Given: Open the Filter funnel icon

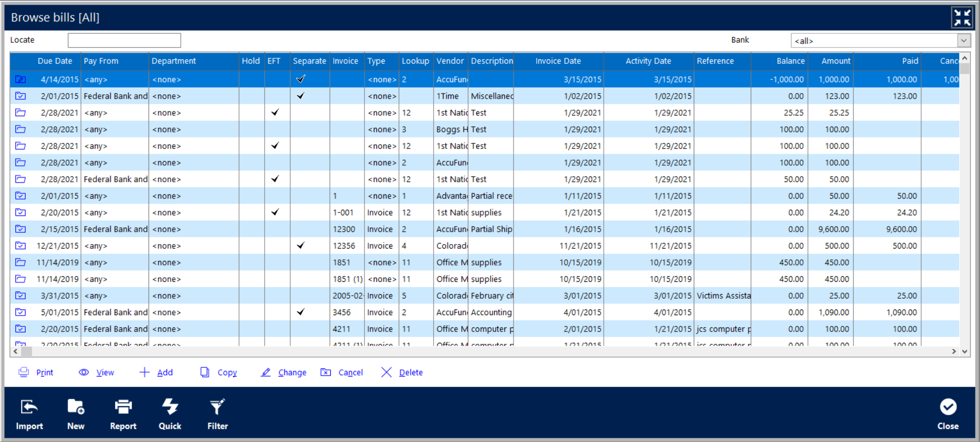Looking at the screenshot, I should (217, 407).
